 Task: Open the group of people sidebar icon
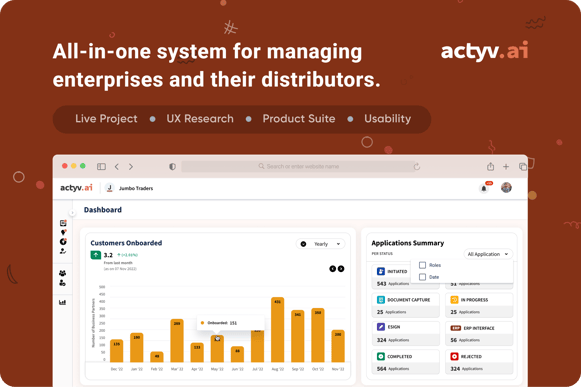pyautogui.click(x=63, y=273)
